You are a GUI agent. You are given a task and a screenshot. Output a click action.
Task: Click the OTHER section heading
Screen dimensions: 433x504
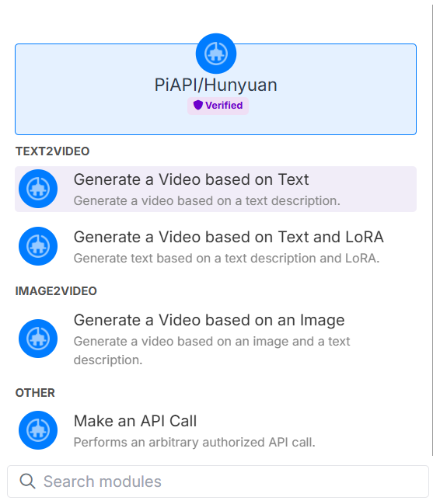(35, 393)
